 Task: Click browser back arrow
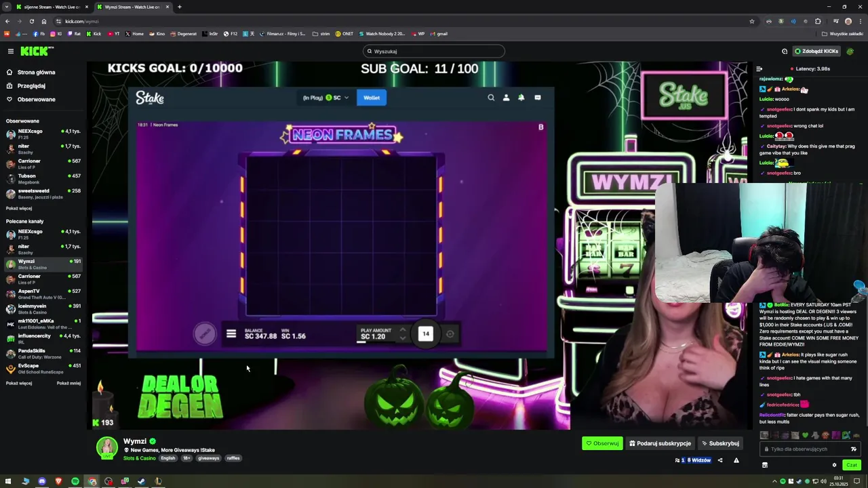7,21
